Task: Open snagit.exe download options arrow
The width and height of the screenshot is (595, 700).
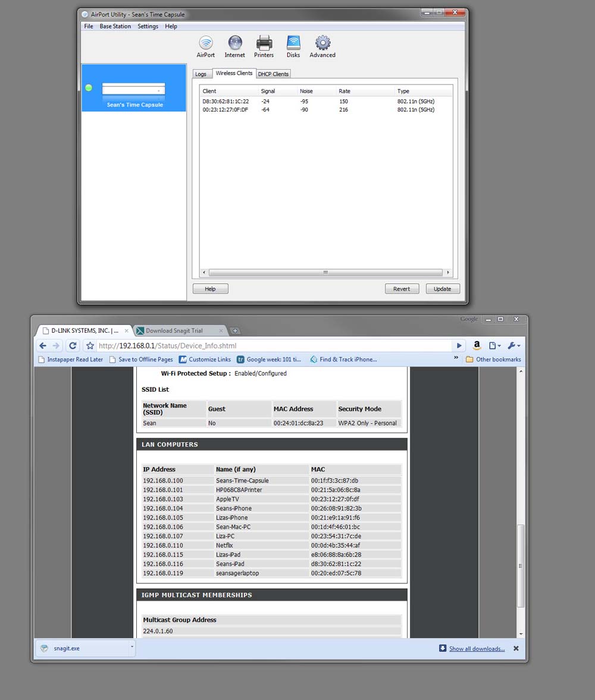Action: coord(131,646)
